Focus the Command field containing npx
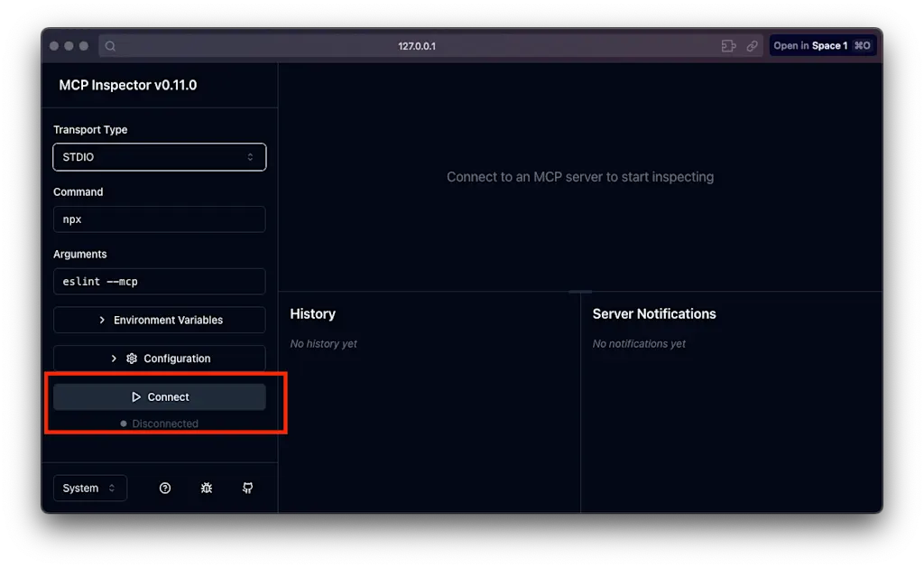The image size is (924, 568). tap(159, 219)
